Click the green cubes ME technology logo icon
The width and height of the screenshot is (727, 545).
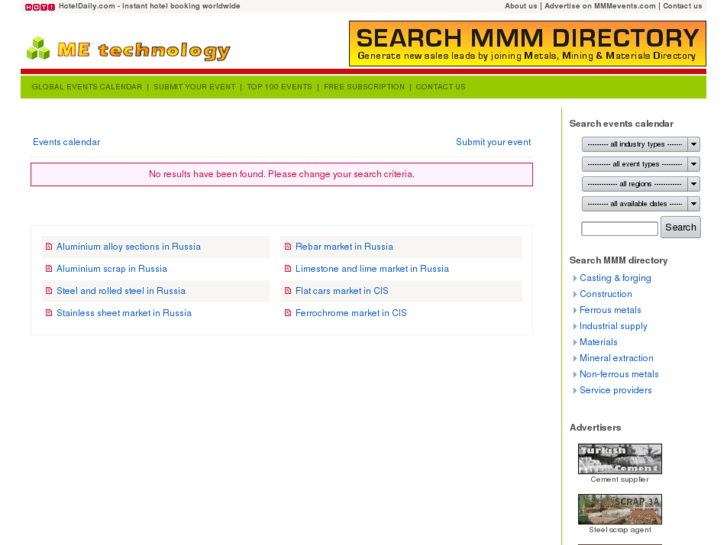click(38, 49)
